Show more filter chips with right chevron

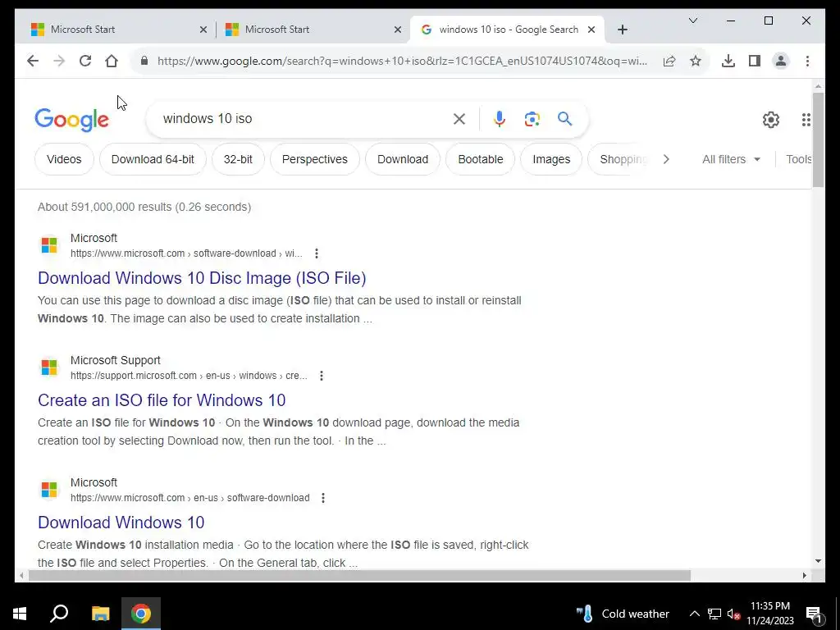666,159
